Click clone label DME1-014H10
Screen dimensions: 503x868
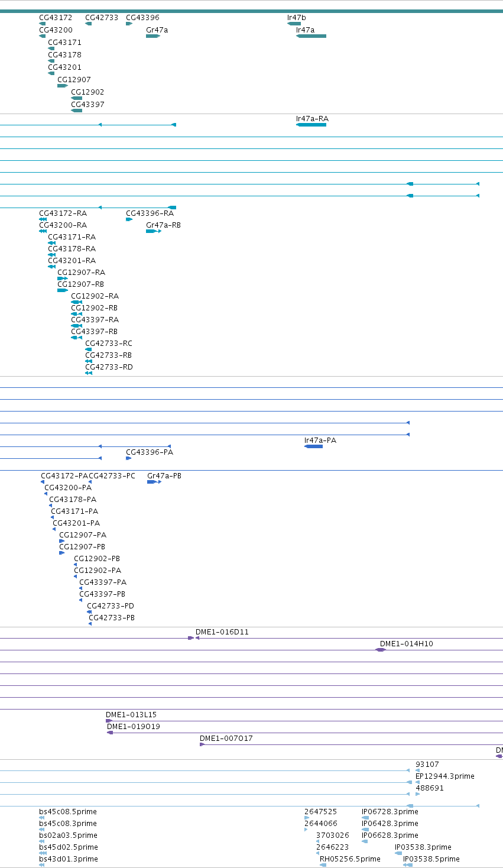click(407, 644)
